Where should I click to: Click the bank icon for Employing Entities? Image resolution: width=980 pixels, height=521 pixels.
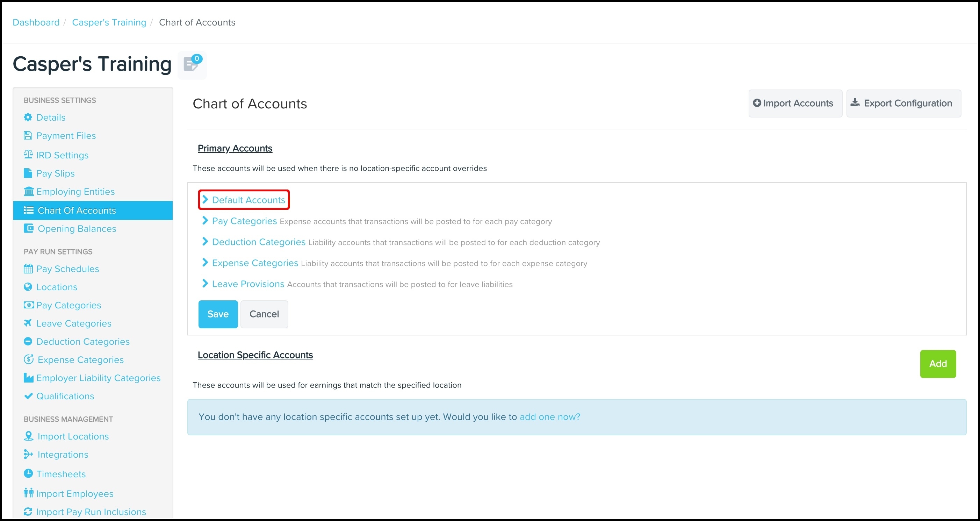click(x=29, y=191)
